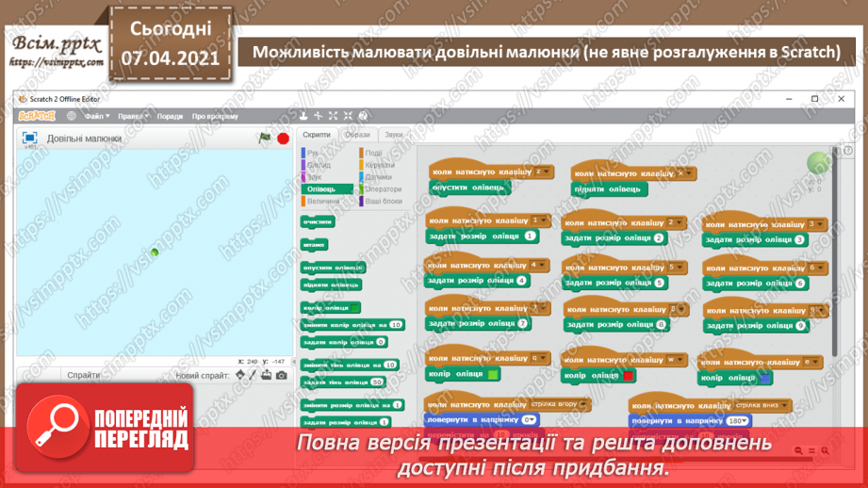The height and width of the screenshot is (488, 868).
Task: Click the SCRATCH logo
Action: point(37,116)
